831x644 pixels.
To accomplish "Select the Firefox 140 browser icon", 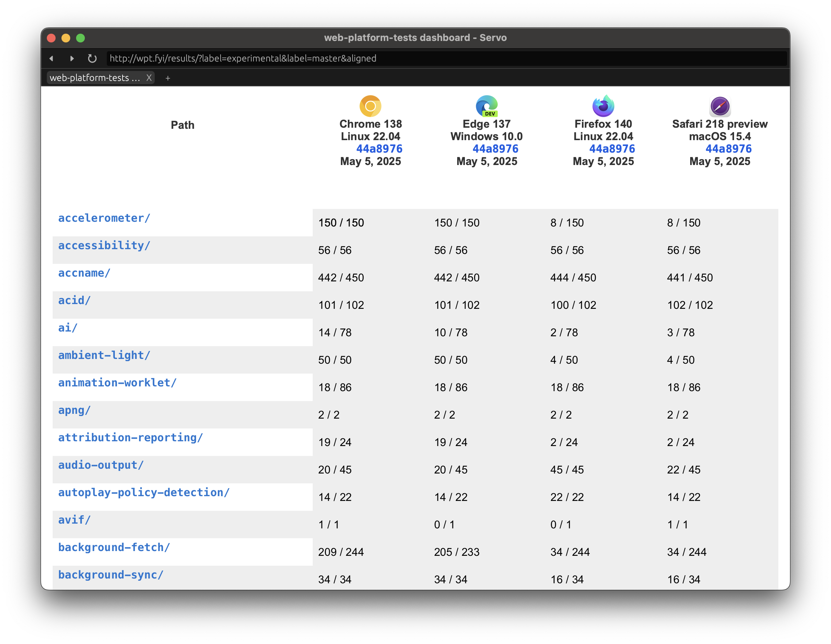I will (603, 106).
